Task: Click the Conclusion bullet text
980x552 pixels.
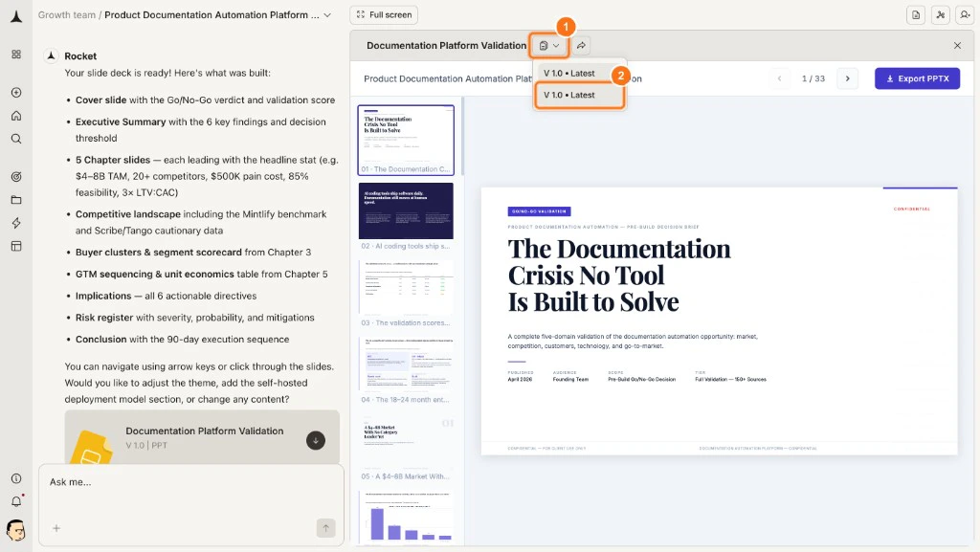Action: click(183, 339)
